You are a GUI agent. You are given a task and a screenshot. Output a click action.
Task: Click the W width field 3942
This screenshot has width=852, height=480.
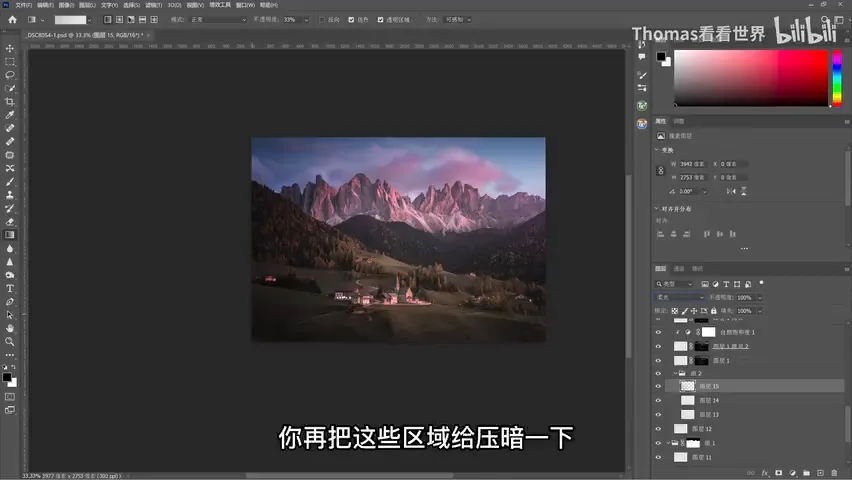693,164
